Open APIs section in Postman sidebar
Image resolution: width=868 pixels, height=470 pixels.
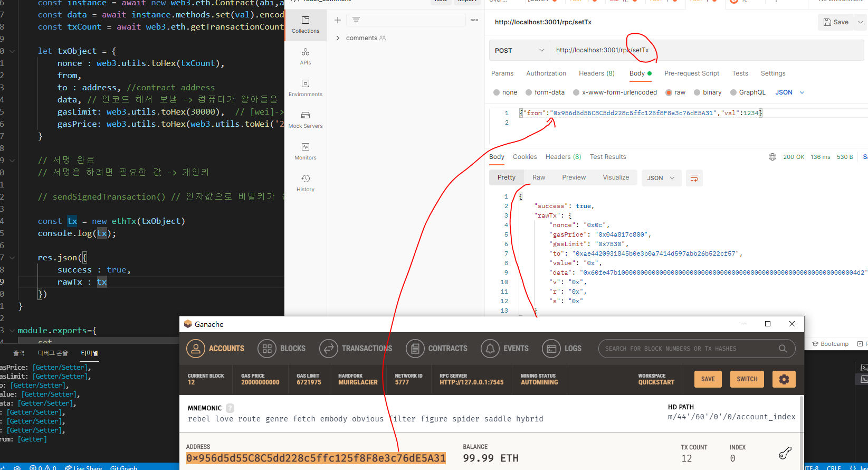(x=306, y=57)
